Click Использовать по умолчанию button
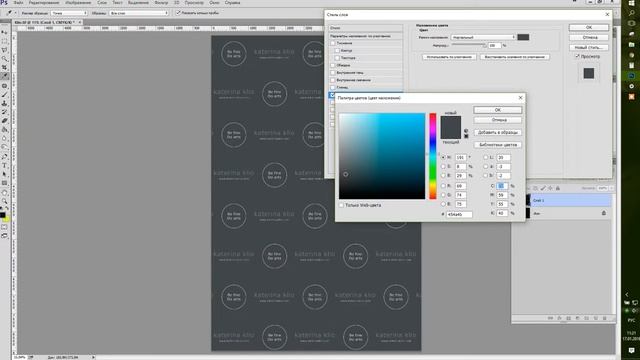640x360 pixels. tap(449, 57)
